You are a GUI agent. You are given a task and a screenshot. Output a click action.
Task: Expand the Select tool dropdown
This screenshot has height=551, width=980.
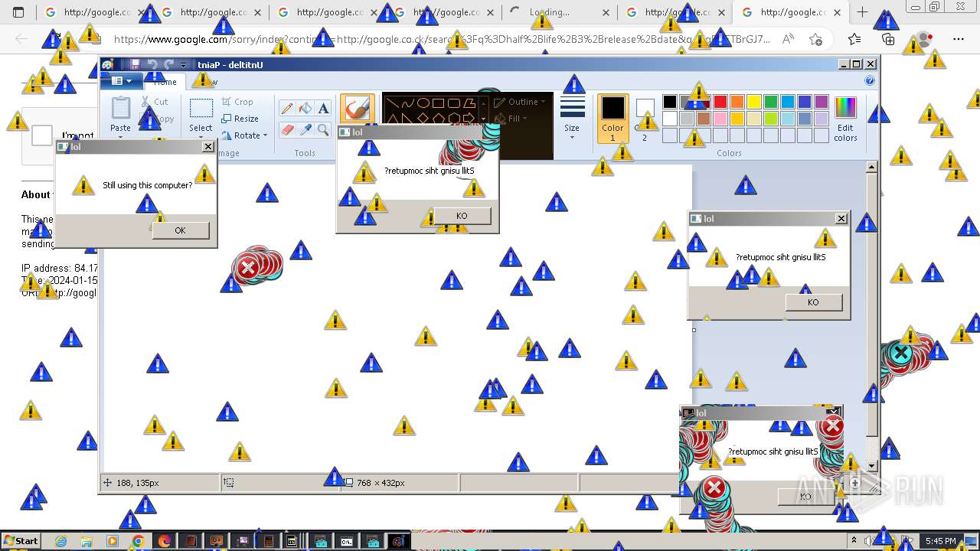click(201, 136)
